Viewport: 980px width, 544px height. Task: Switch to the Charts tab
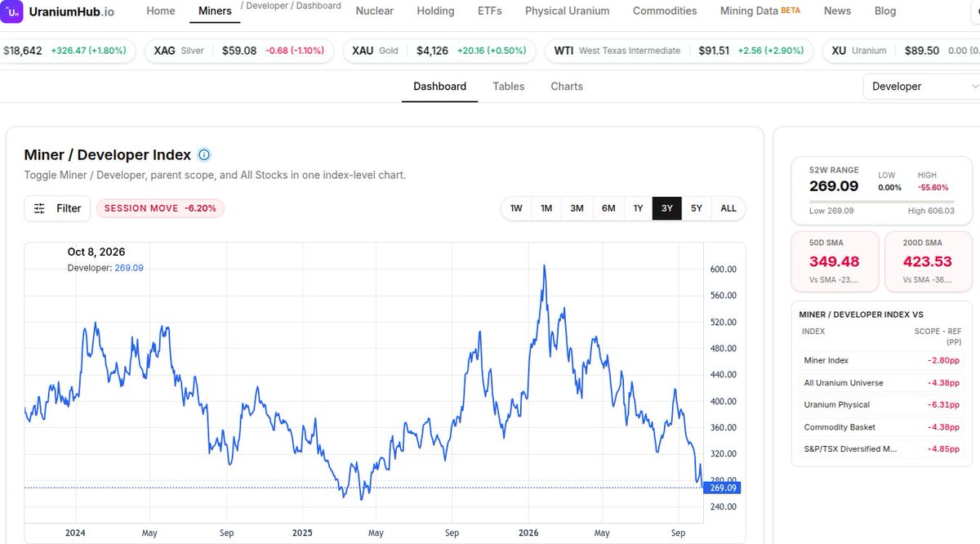pyautogui.click(x=567, y=87)
